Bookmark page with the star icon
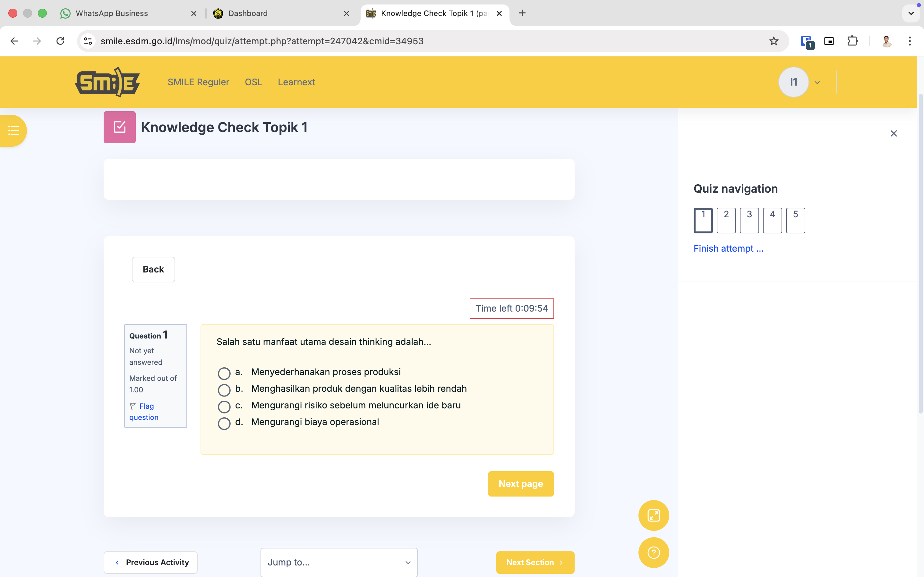Screen dimensions: 924x577 click(x=774, y=41)
